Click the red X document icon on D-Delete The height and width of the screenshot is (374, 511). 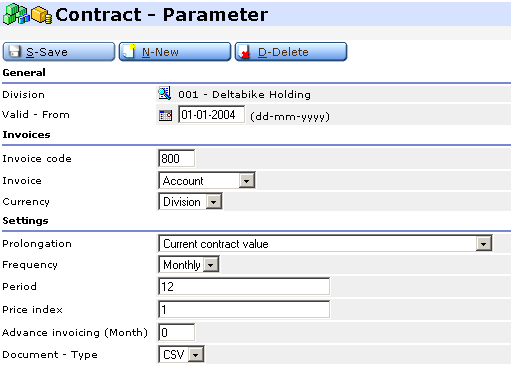[244, 52]
